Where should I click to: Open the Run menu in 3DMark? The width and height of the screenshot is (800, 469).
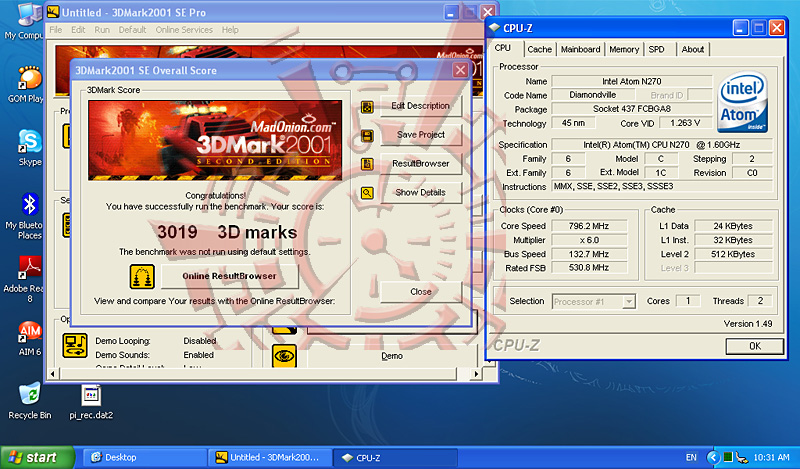click(x=102, y=30)
